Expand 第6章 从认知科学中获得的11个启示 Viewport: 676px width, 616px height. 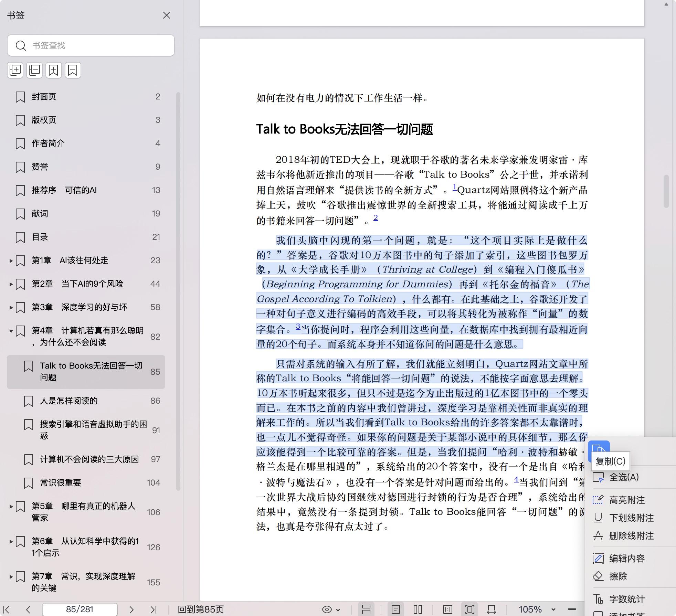point(11,542)
